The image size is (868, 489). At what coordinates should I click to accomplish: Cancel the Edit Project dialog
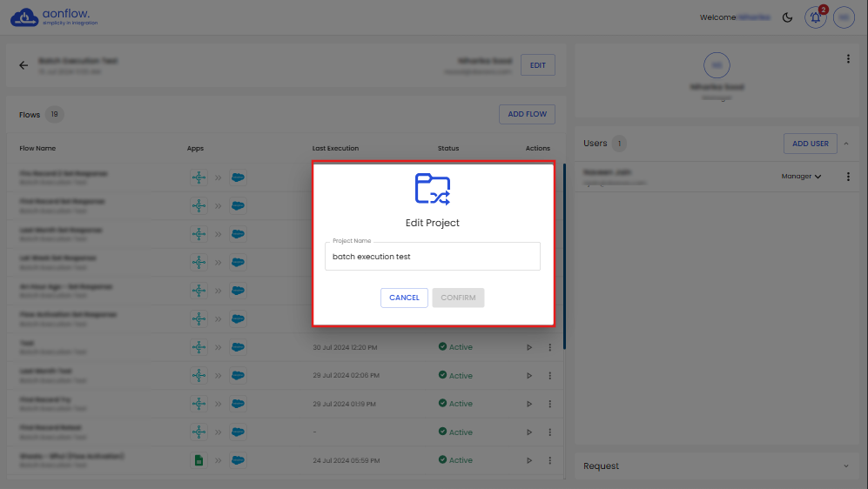pyautogui.click(x=404, y=298)
